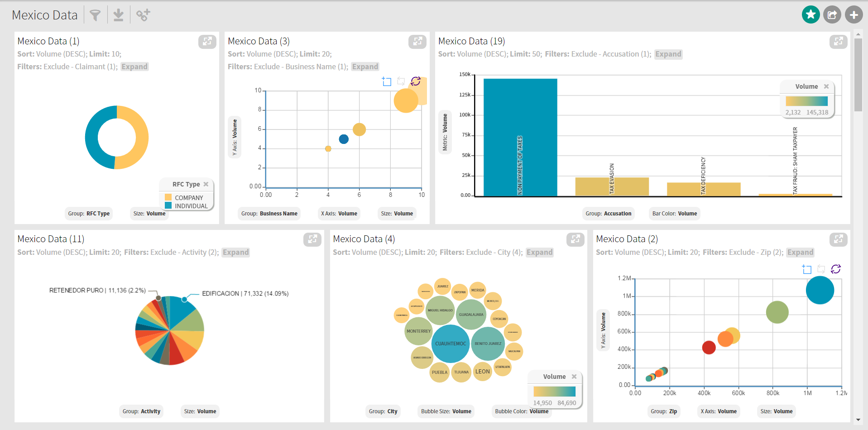Image resolution: width=868 pixels, height=430 pixels.
Task: Click the greyed selection tool in Mexico Data (2)
Action: (x=821, y=269)
